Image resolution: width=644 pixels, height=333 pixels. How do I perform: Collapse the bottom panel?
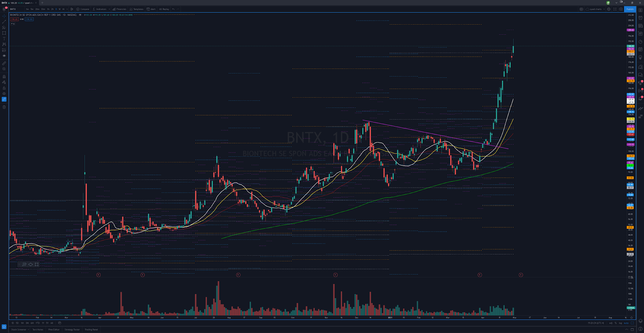[x=626, y=329]
